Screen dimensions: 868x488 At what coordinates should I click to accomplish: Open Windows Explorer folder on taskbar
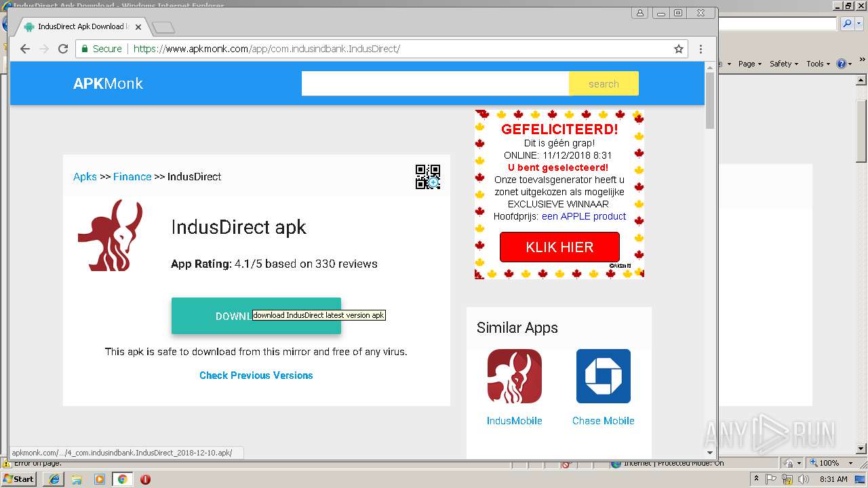[x=77, y=479]
